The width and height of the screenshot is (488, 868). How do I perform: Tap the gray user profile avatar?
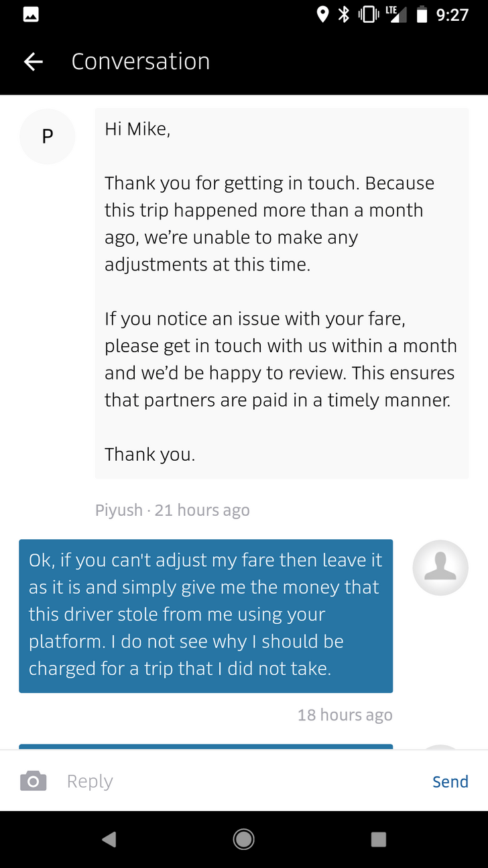(x=440, y=567)
